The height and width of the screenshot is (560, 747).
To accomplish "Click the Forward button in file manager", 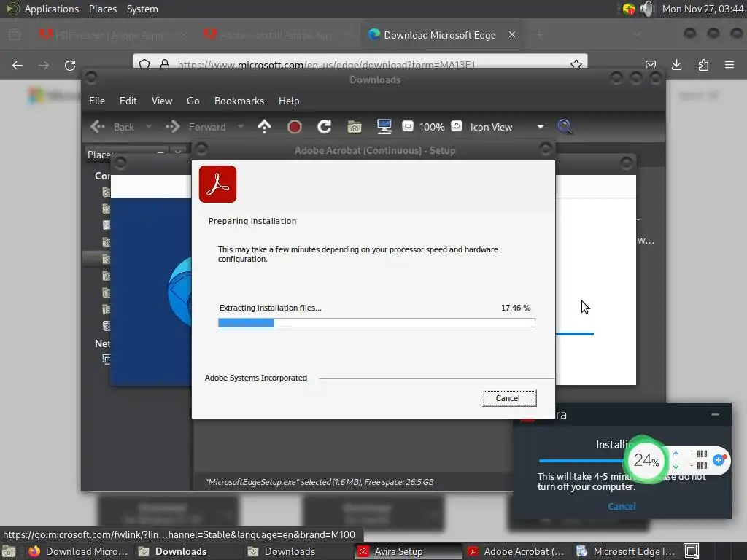I will pyautogui.click(x=196, y=127).
